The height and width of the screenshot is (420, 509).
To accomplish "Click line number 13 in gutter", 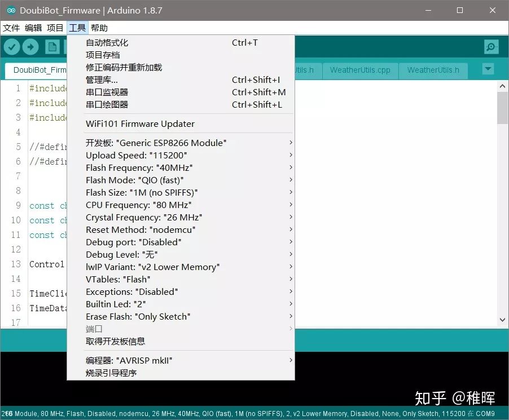I will pos(16,264).
